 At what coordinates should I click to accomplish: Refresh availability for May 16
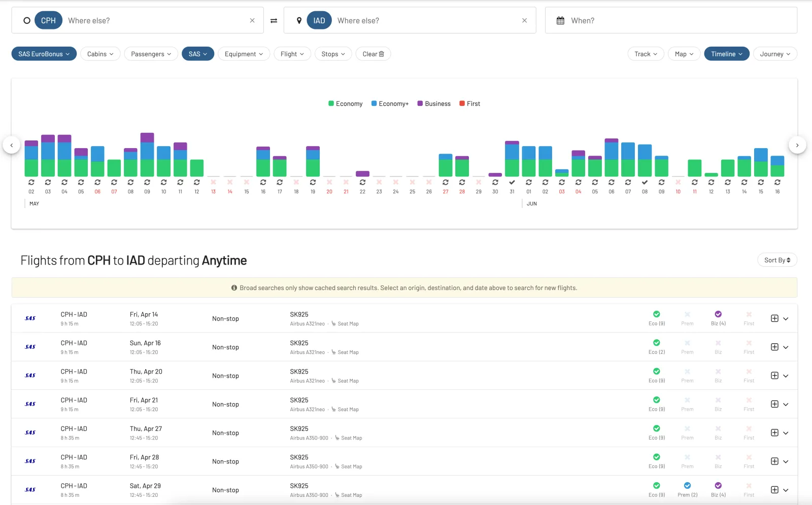263,182
